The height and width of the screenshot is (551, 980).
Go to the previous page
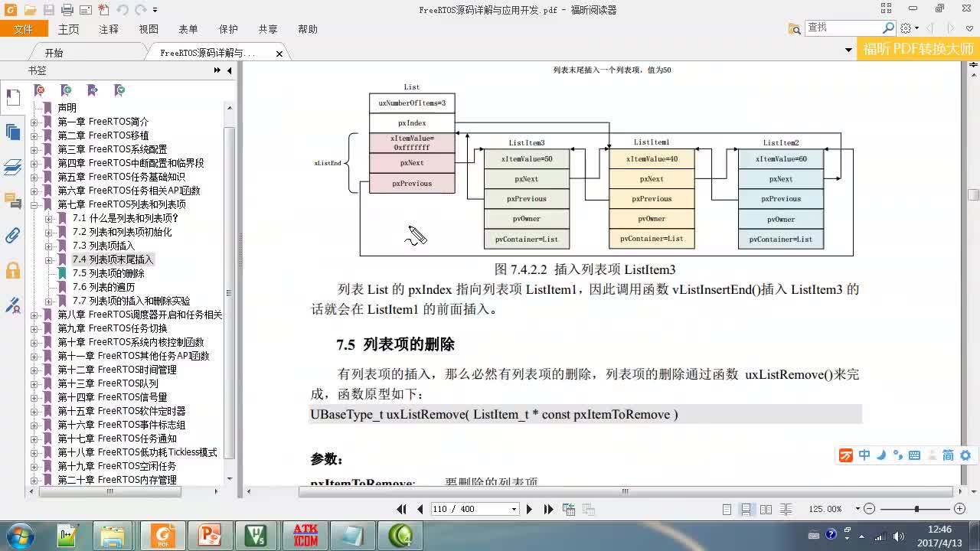click(x=420, y=509)
